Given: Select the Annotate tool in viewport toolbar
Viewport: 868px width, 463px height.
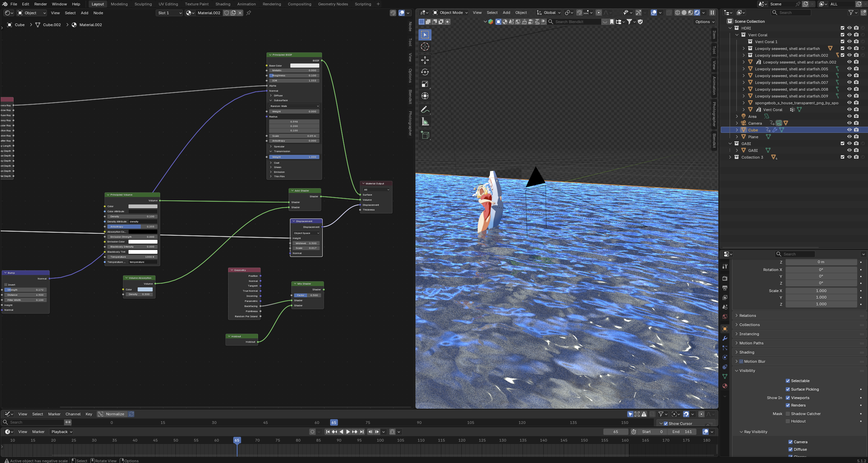Looking at the screenshot, I should point(425,110).
